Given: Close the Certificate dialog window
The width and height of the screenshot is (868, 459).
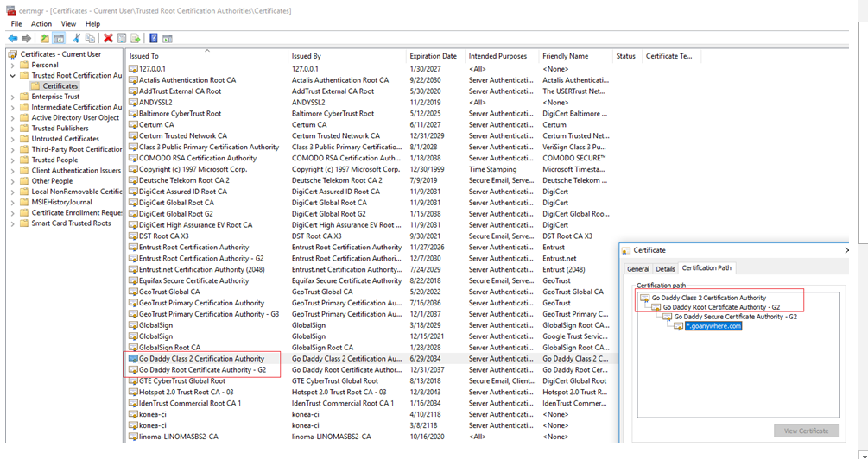Looking at the screenshot, I should (846, 250).
